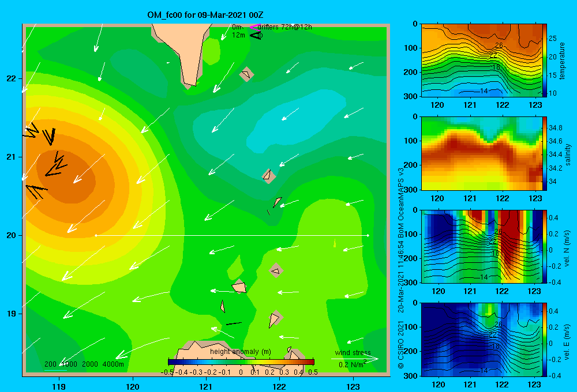Click the 26 contour label in temperature panel
The width and height of the screenshot is (577, 392).
click(499, 46)
